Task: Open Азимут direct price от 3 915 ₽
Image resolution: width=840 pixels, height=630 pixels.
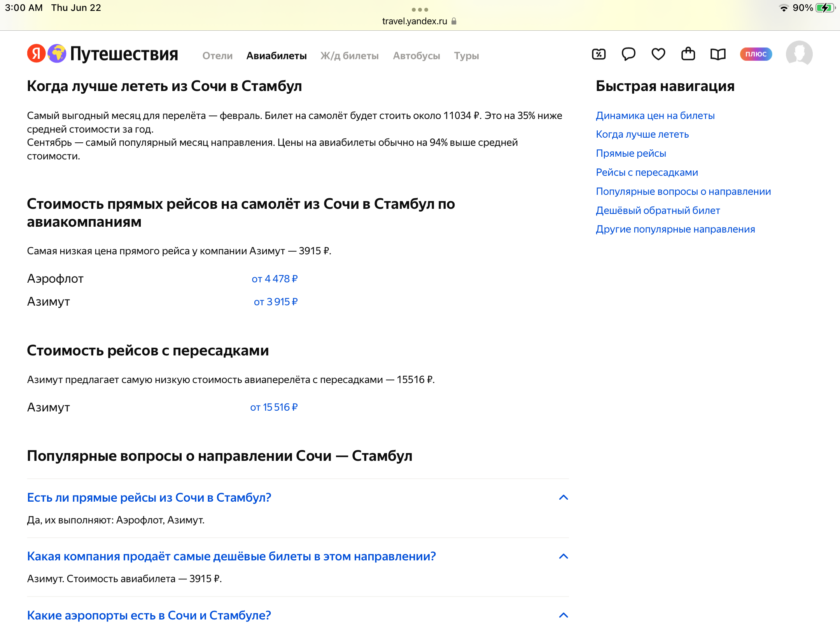Action: point(275,302)
